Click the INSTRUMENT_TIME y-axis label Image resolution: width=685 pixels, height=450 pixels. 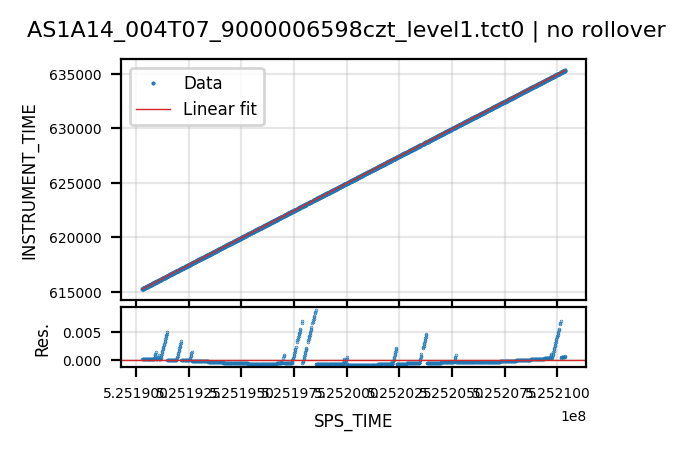(x=29, y=182)
